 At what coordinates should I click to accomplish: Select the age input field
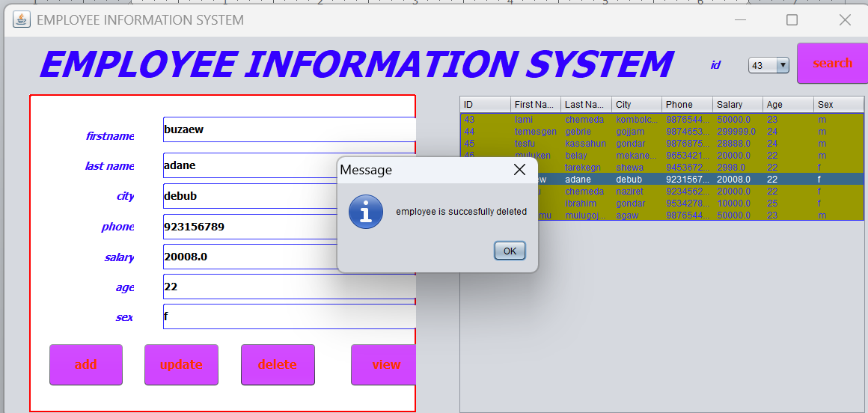coord(290,287)
